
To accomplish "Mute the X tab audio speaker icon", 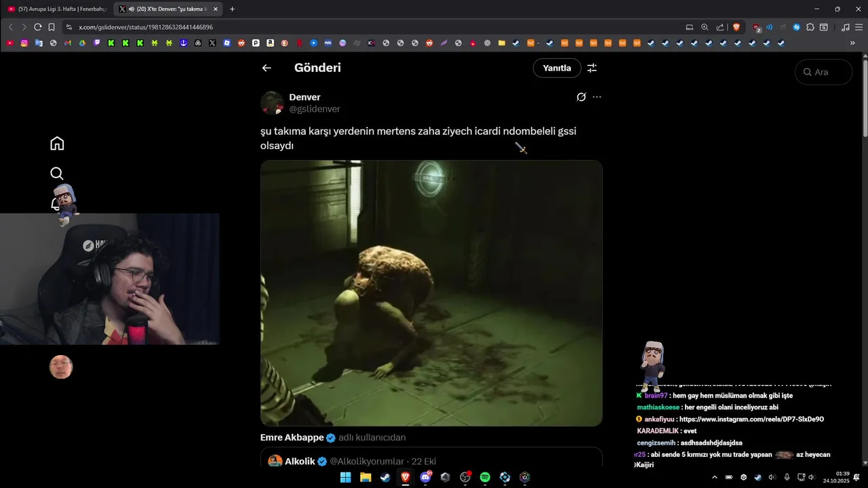I will point(131,9).
